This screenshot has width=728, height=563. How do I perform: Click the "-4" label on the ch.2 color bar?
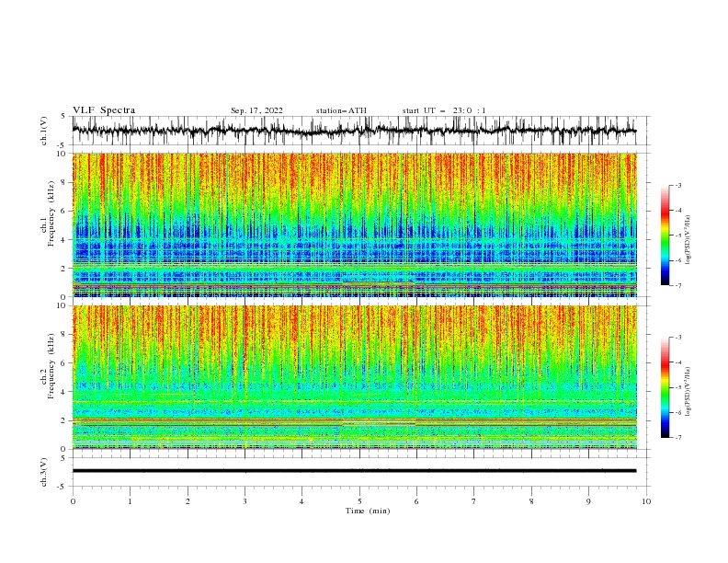point(678,362)
